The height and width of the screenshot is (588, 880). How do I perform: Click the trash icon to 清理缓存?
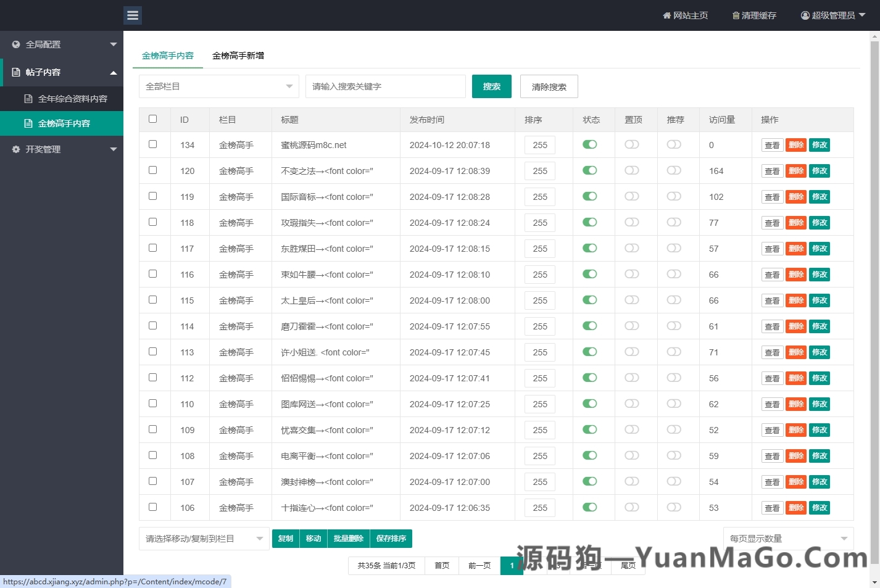point(735,15)
